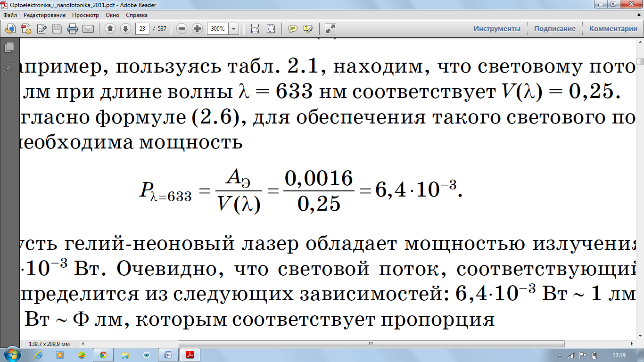Open the Окно menu
Image resolution: width=644 pixels, height=362 pixels.
pyautogui.click(x=113, y=15)
